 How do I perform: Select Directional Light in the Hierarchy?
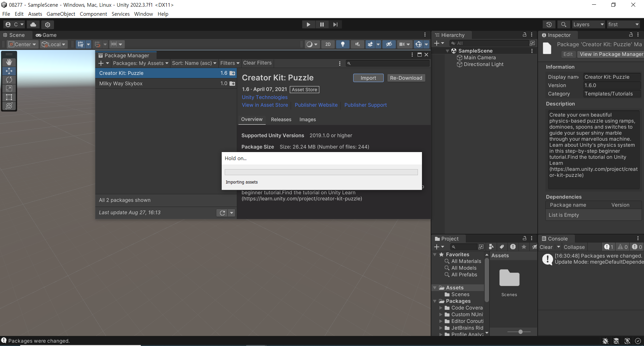click(x=483, y=64)
